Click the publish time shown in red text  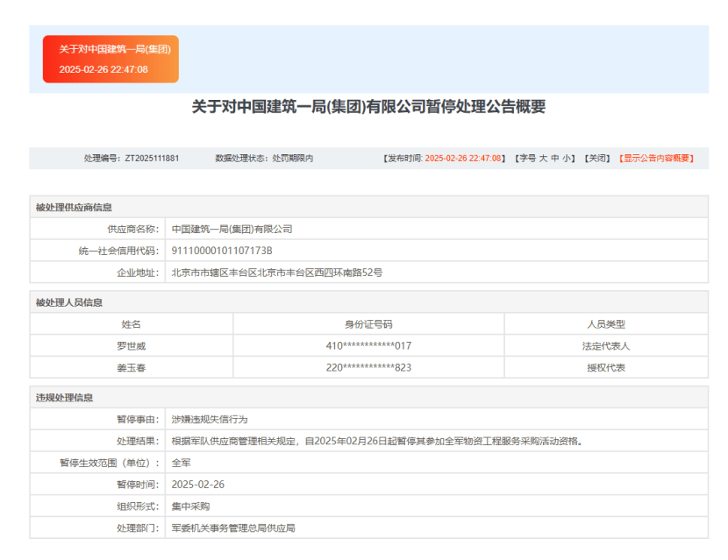pos(462,159)
